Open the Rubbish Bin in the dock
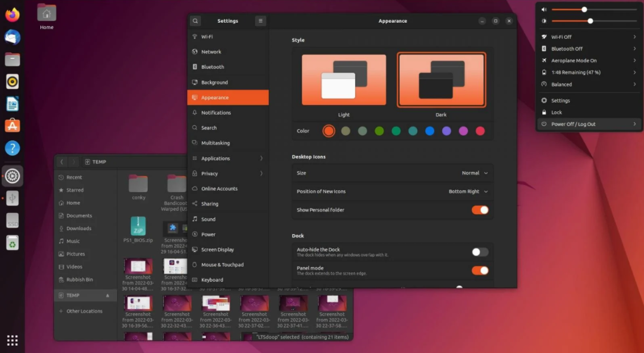Image resolution: width=644 pixels, height=353 pixels. coord(13,243)
